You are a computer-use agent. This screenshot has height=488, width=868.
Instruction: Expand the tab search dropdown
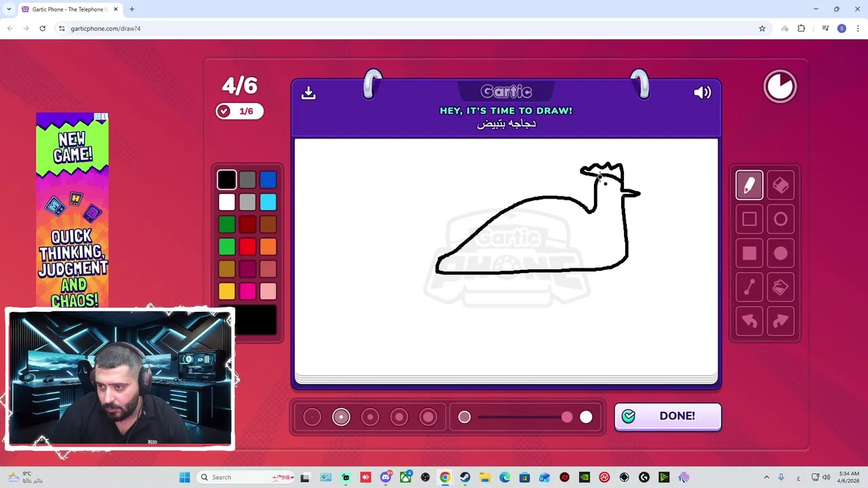[x=9, y=9]
